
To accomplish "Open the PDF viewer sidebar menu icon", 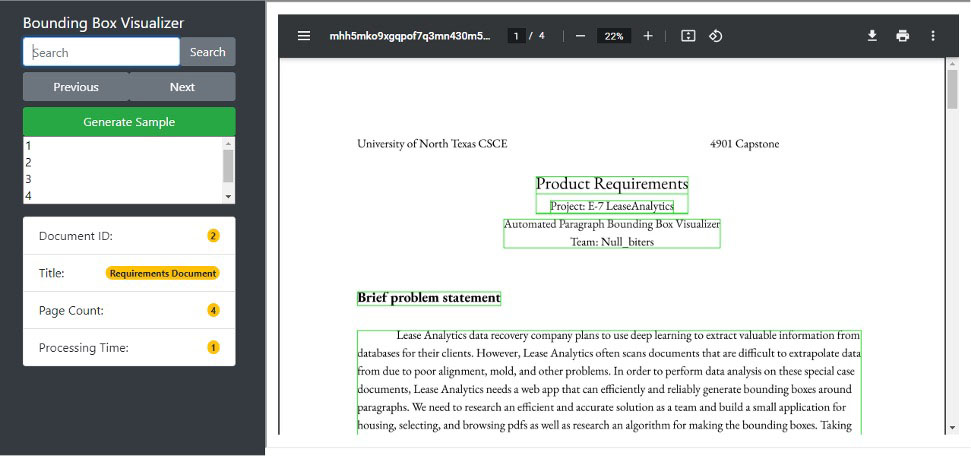I will tap(303, 36).
